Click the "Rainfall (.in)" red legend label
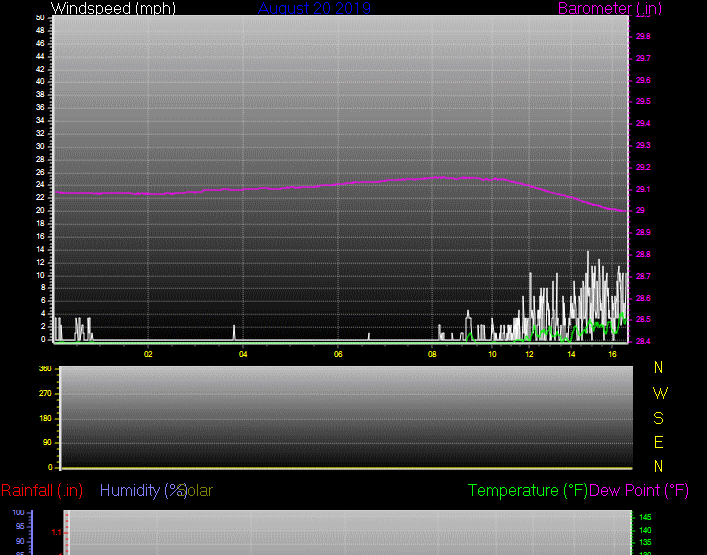707x555 pixels. (x=42, y=491)
